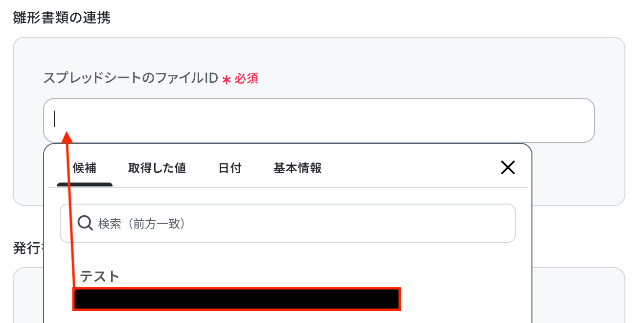Click the red asterisk required marker
Image resolution: width=644 pixels, height=323 pixels.
coord(226,79)
